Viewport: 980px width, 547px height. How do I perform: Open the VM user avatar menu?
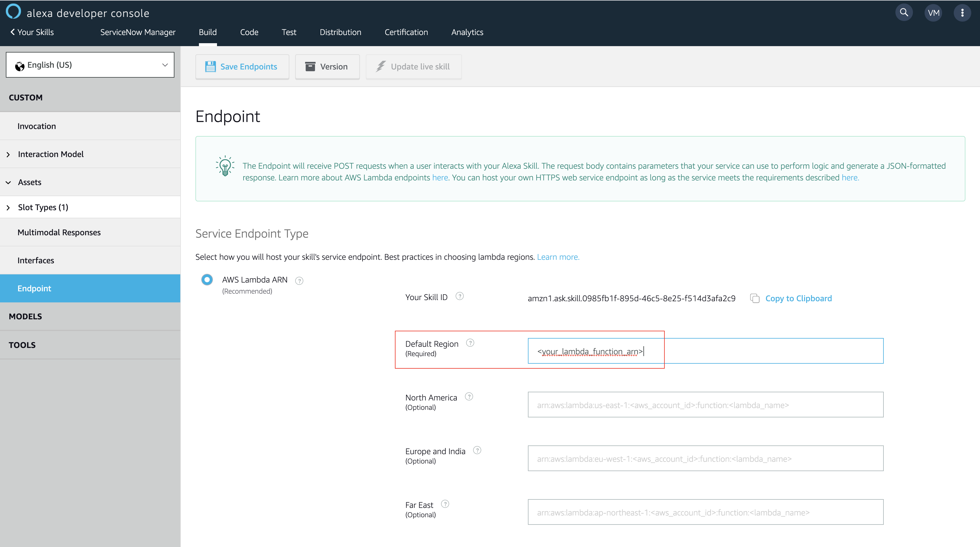click(933, 13)
